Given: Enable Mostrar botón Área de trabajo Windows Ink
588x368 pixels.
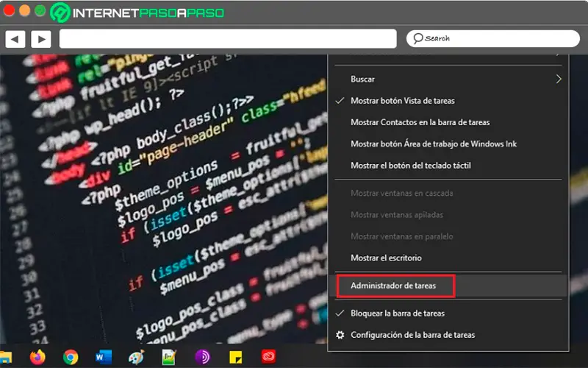Looking at the screenshot, I should [x=448, y=144].
